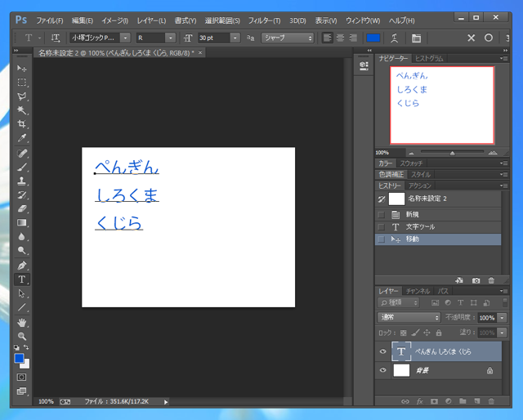
Task: Select the Eyedropper tool
Action: [x=22, y=138]
